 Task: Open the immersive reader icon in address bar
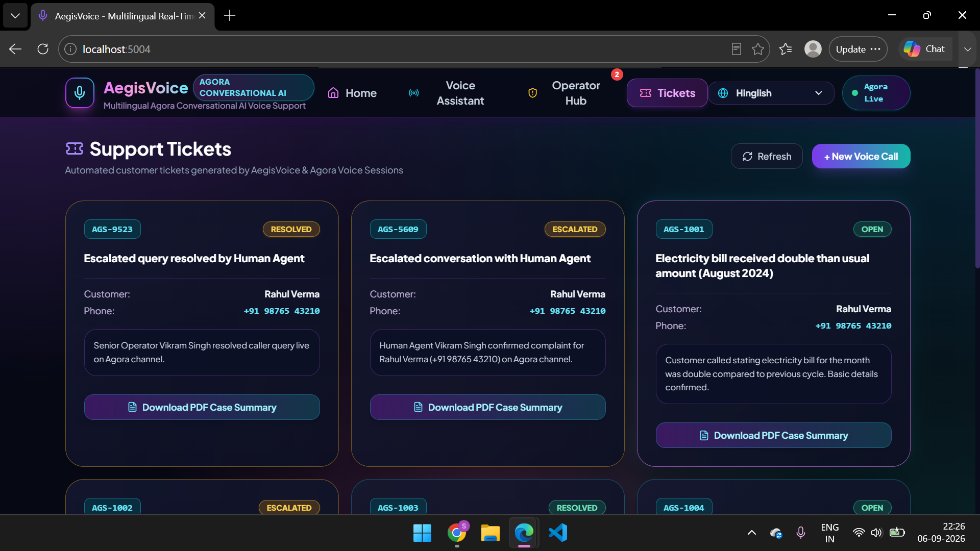[736, 49]
